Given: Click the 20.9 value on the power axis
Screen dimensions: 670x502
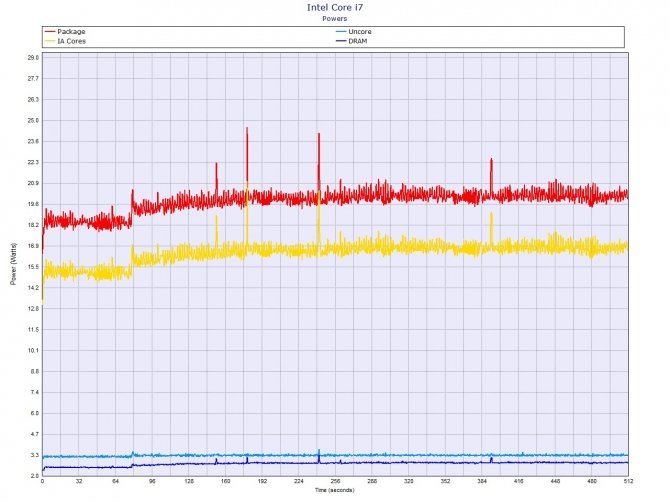Looking at the screenshot, I should 33,183.
